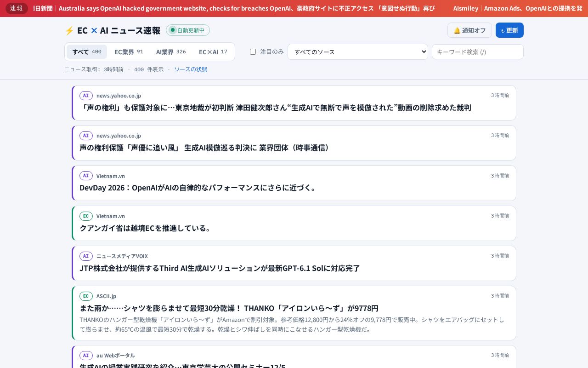Open the THANKO アイロンいら〜ず headline
Viewport: 588px width, 368px height.
point(229,308)
